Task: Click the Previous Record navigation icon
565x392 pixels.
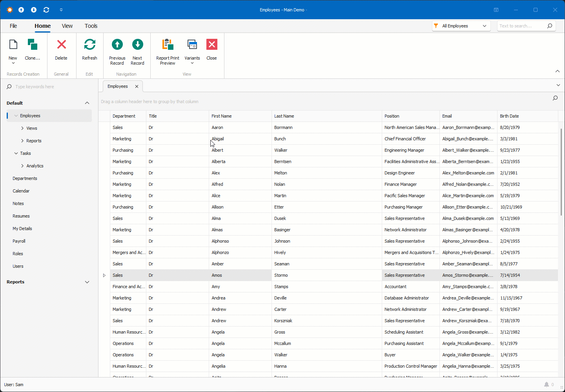Action: coord(117,44)
